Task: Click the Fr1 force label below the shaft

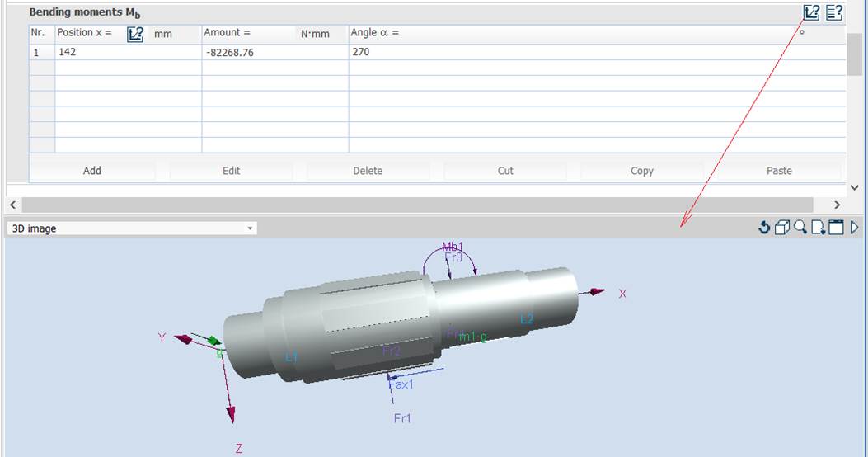Action: click(x=402, y=418)
